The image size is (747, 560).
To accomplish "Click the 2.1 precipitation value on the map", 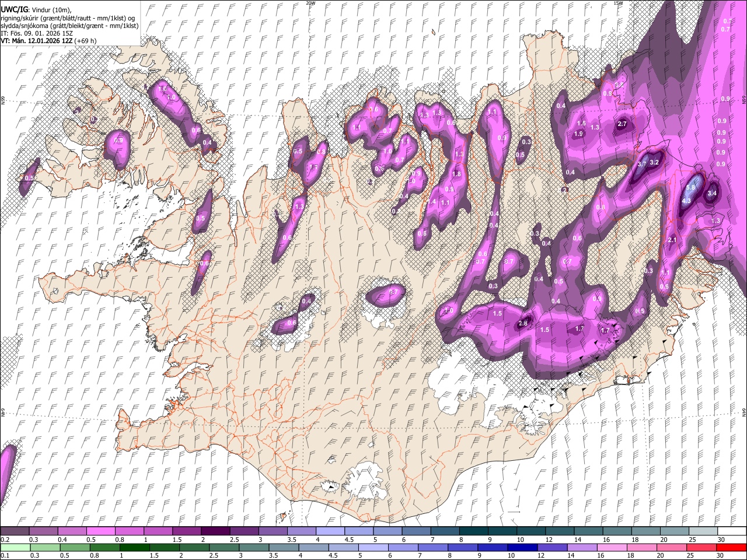I will click(x=672, y=240).
